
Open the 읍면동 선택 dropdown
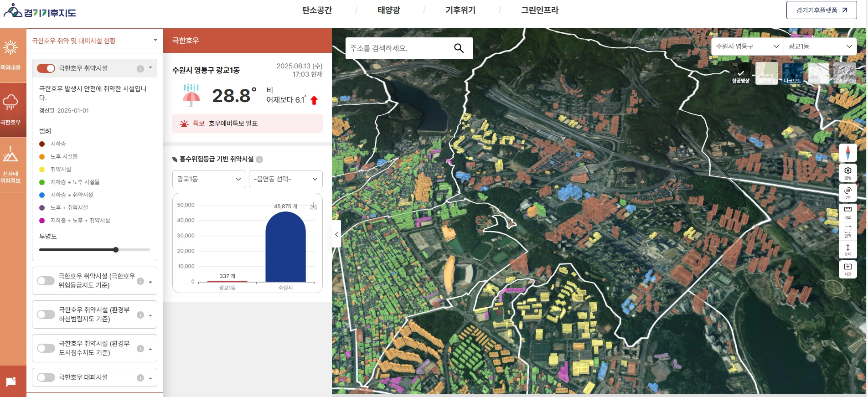pyautogui.click(x=286, y=179)
